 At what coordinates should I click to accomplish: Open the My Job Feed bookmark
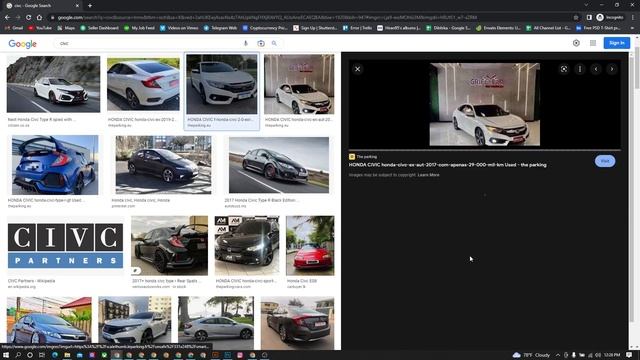click(139, 28)
